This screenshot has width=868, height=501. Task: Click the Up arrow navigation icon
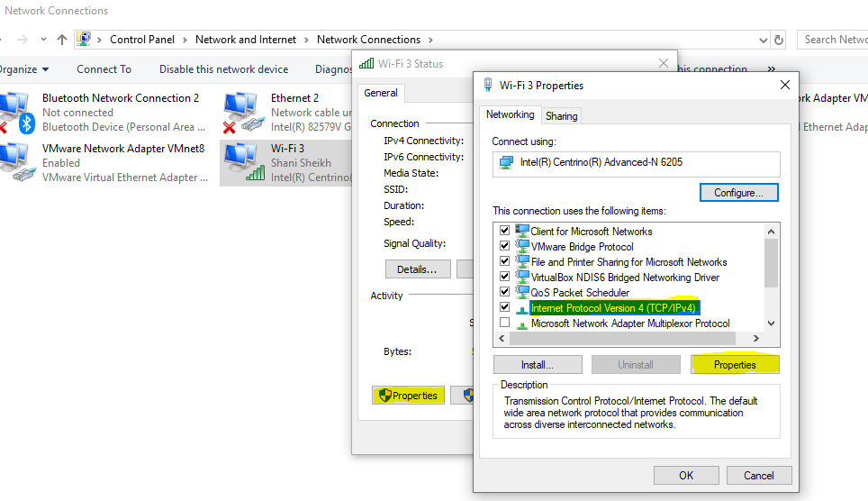(x=62, y=40)
